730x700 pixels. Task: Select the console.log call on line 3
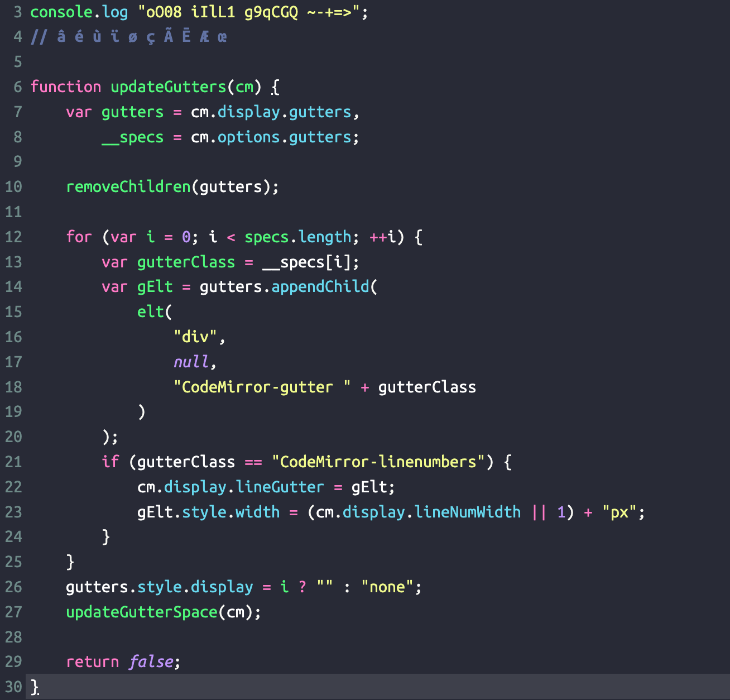point(78,12)
